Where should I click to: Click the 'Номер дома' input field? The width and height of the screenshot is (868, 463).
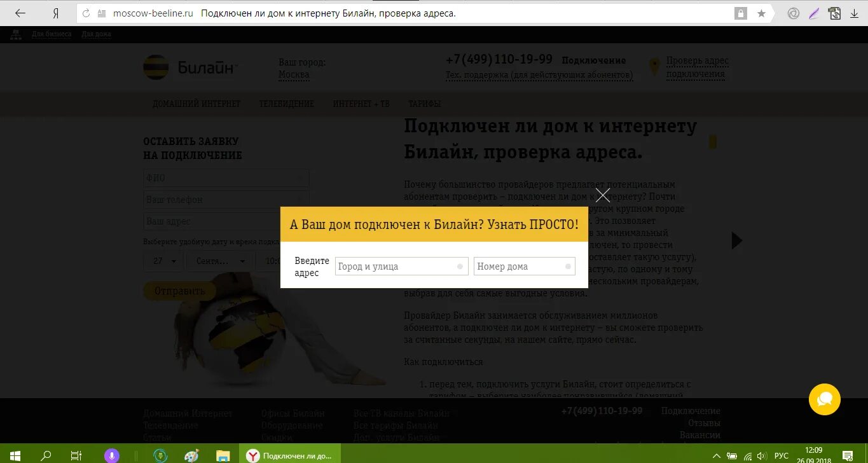click(x=525, y=266)
